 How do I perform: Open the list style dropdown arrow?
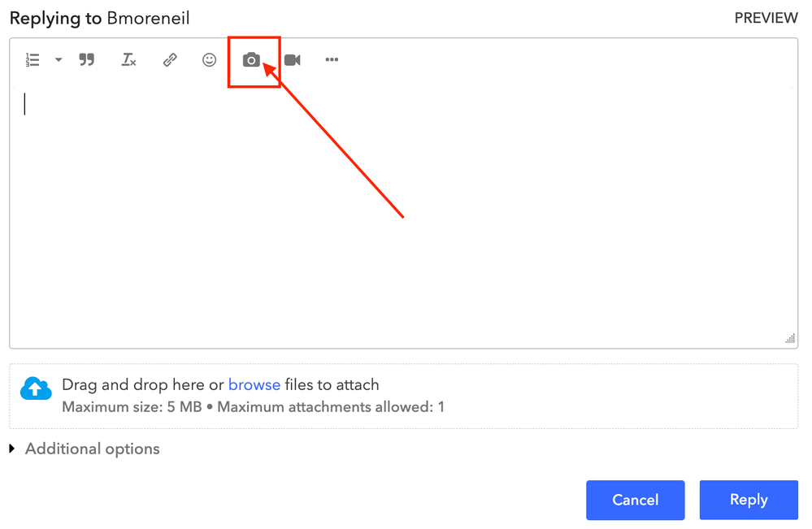pyautogui.click(x=59, y=60)
